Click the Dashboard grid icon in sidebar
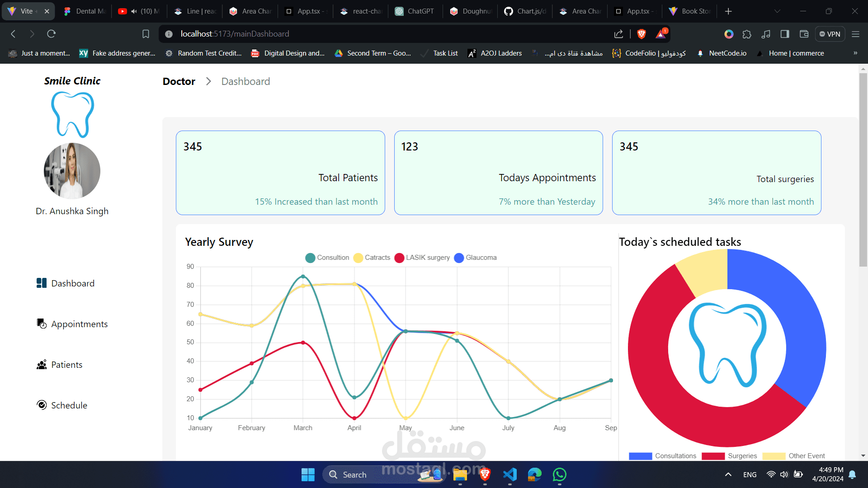 pyautogui.click(x=41, y=283)
